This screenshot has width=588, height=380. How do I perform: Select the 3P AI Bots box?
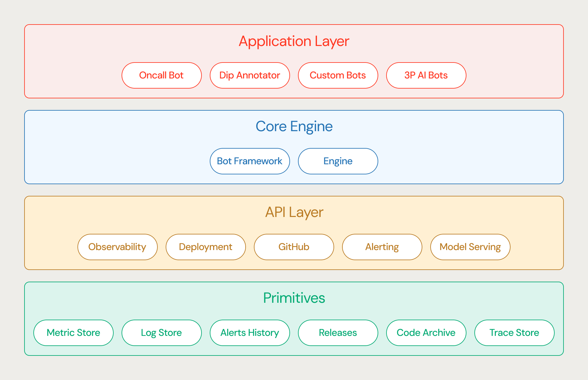click(426, 75)
